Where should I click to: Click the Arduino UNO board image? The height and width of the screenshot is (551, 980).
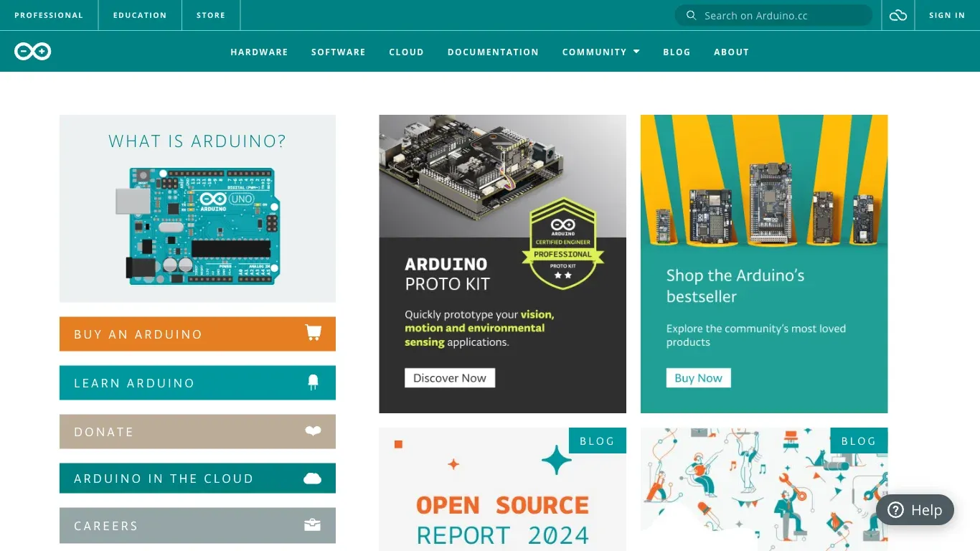[197, 226]
